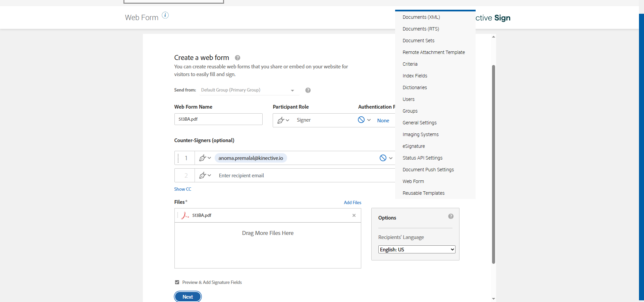Open Reusable Templates menu item
Image resolution: width=644 pixels, height=302 pixels.
click(x=423, y=193)
